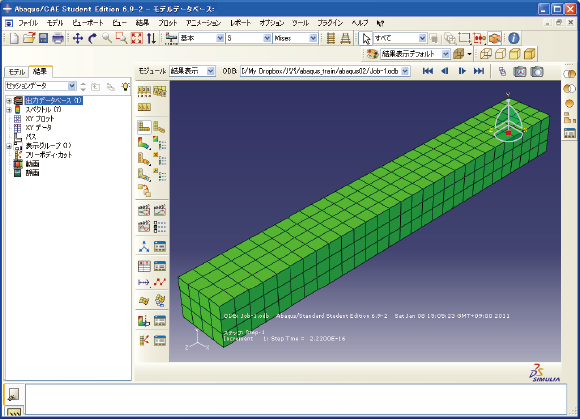This screenshot has height=420, width=580.
Task: Open the ビューポート menu
Action: tap(88, 23)
